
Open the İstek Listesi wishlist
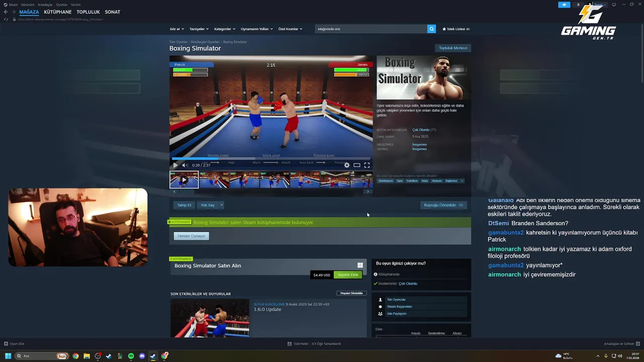pyautogui.click(x=456, y=29)
